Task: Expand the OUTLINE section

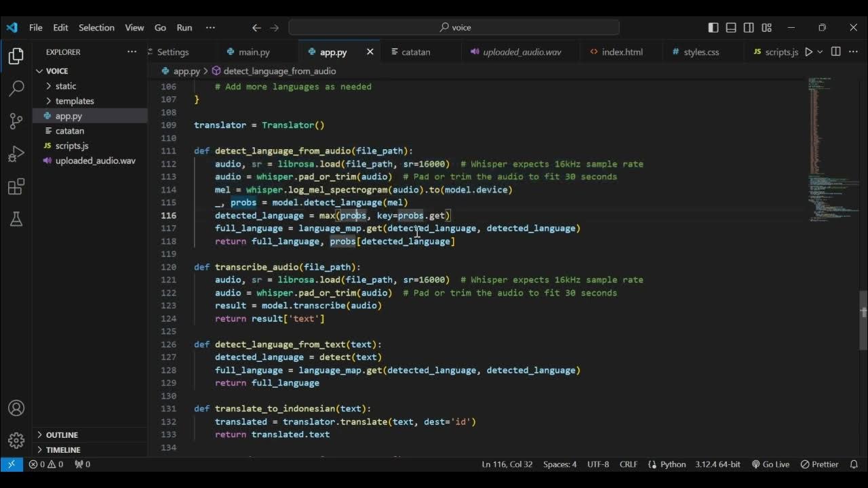Action: [90, 435]
